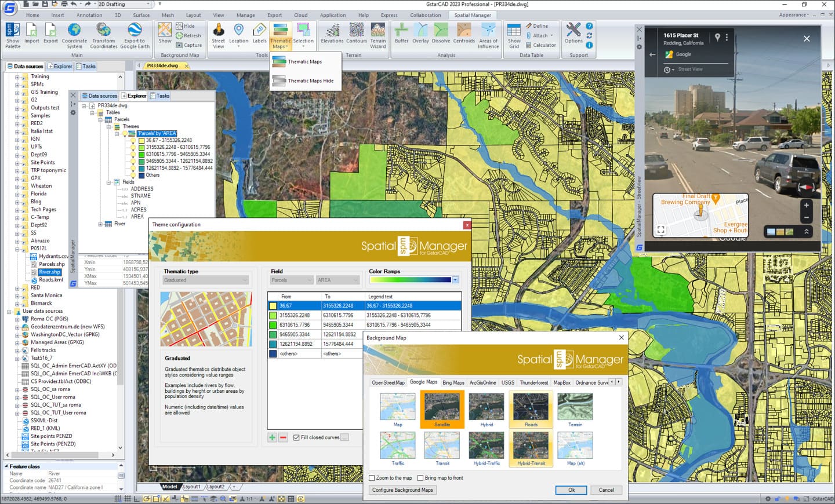
Task: Select Thematic Maps menu entry
Action: pos(305,61)
